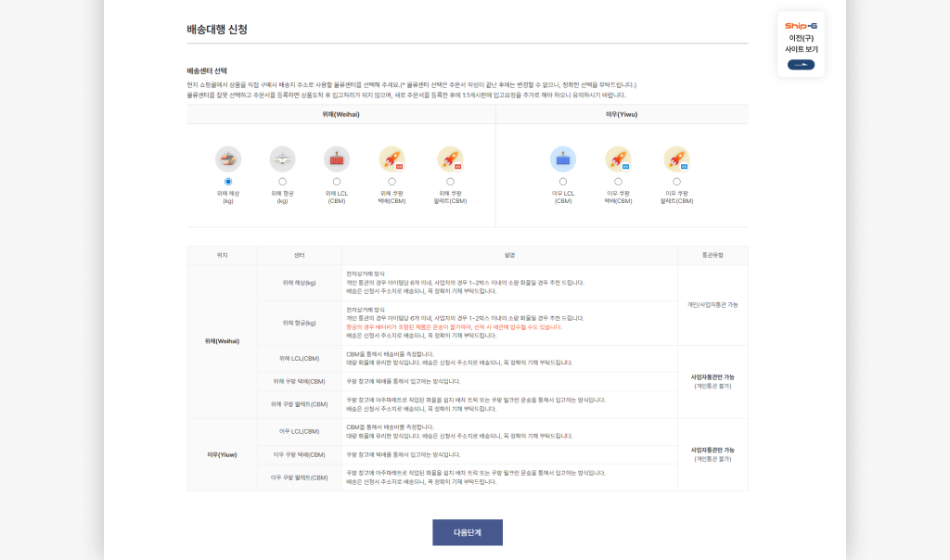The height and width of the screenshot is (560, 950).
Task: Click the 위해 해상(kg) cargo ship icon
Action: [228, 159]
